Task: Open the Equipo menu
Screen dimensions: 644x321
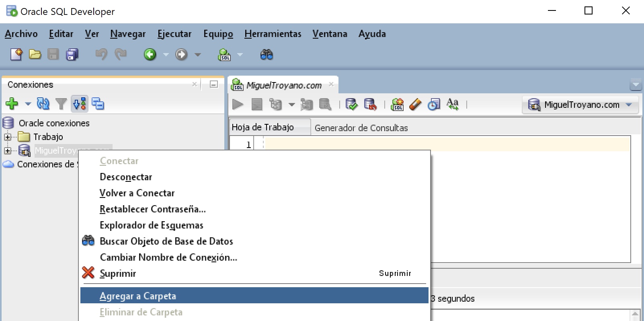Action: (x=218, y=34)
